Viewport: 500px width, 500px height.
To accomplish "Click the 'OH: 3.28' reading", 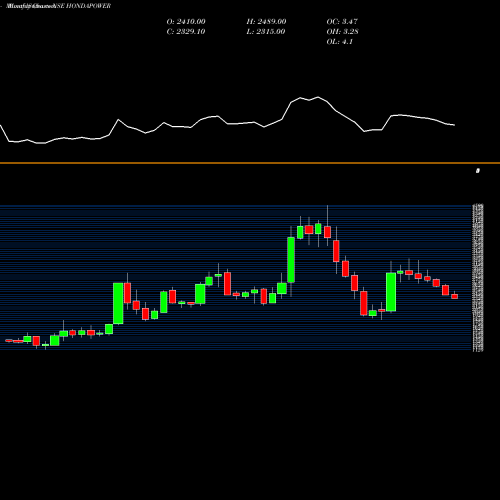I will coord(342,32).
